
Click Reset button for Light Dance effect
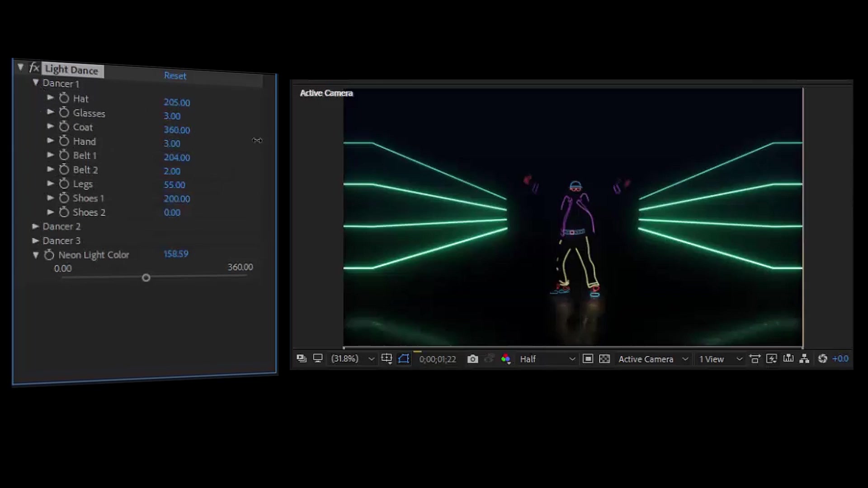[175, 75]
